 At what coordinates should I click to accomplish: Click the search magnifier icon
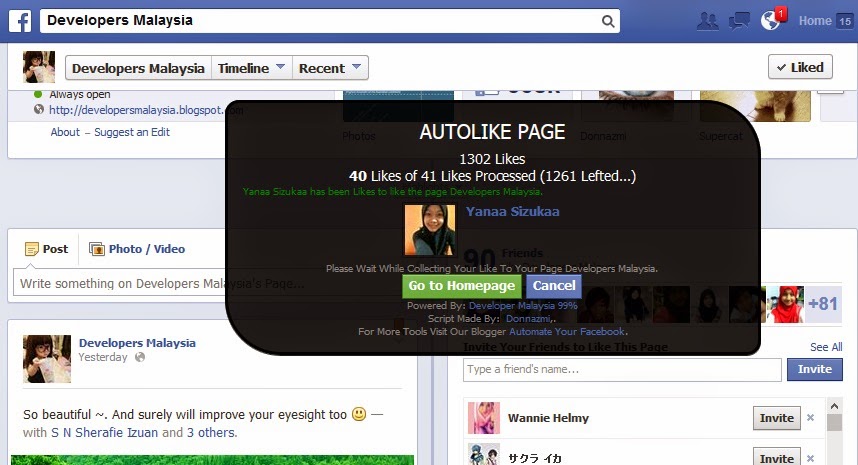click(x=607, y=21)
